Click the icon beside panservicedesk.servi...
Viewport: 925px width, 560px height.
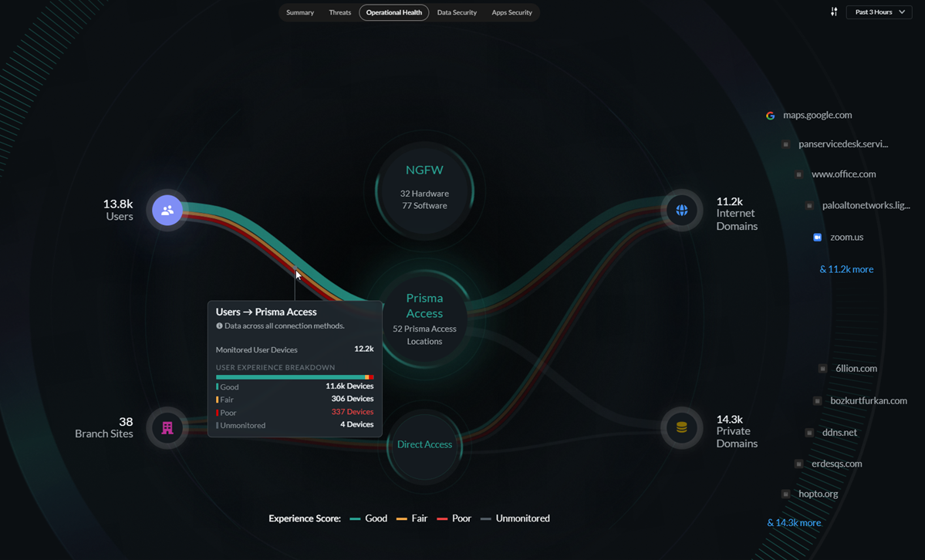786,144
